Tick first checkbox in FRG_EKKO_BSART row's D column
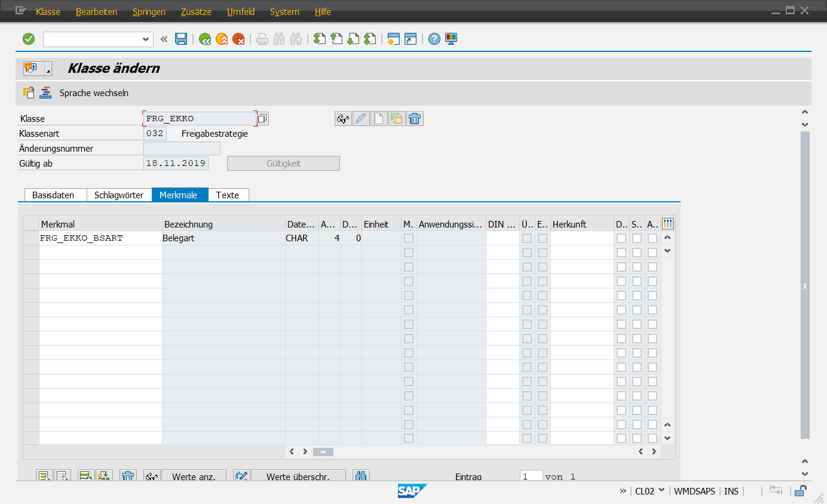The width and height of the screenshot is (827, 504). coord(621,238)
